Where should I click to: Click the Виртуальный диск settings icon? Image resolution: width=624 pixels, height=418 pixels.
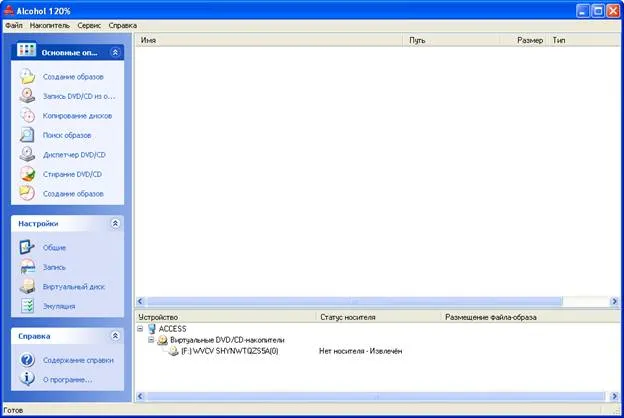click(27, 286)
